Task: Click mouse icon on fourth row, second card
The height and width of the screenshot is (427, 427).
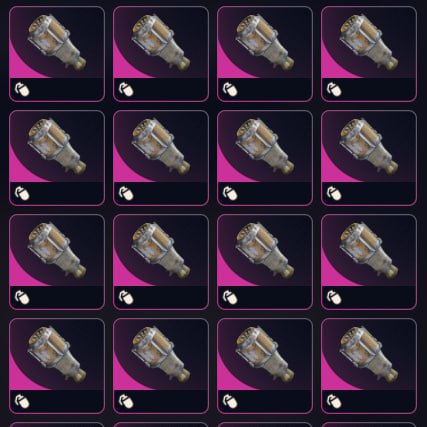Action: (x=126, y=401)
